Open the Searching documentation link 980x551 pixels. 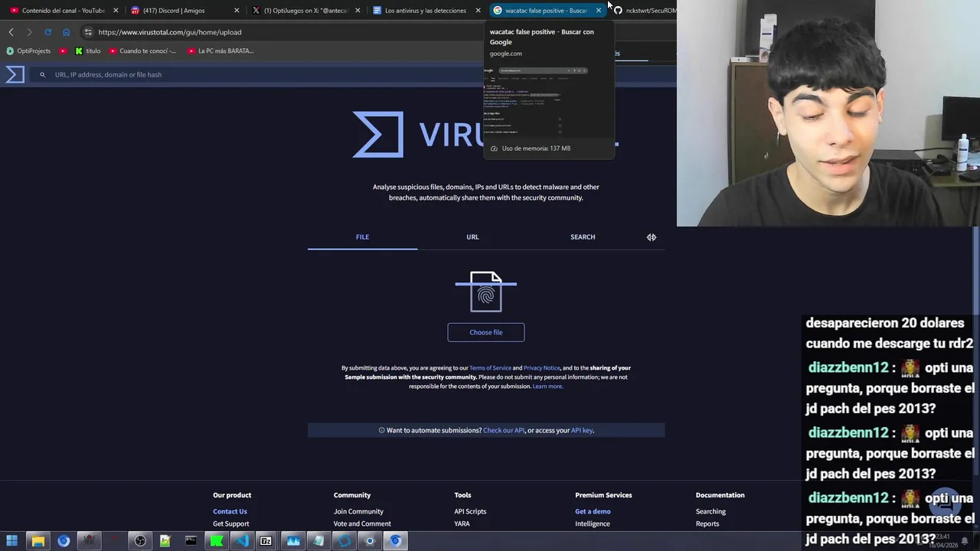point(710,512)
